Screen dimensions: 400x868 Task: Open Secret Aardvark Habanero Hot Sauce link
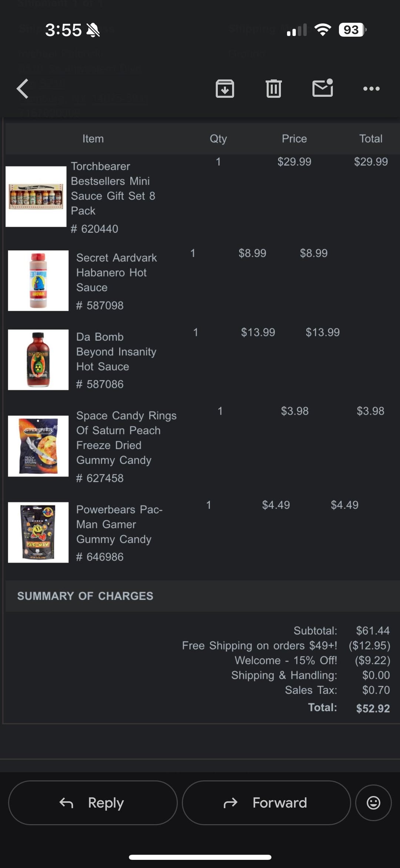click(x=116, y=273)
